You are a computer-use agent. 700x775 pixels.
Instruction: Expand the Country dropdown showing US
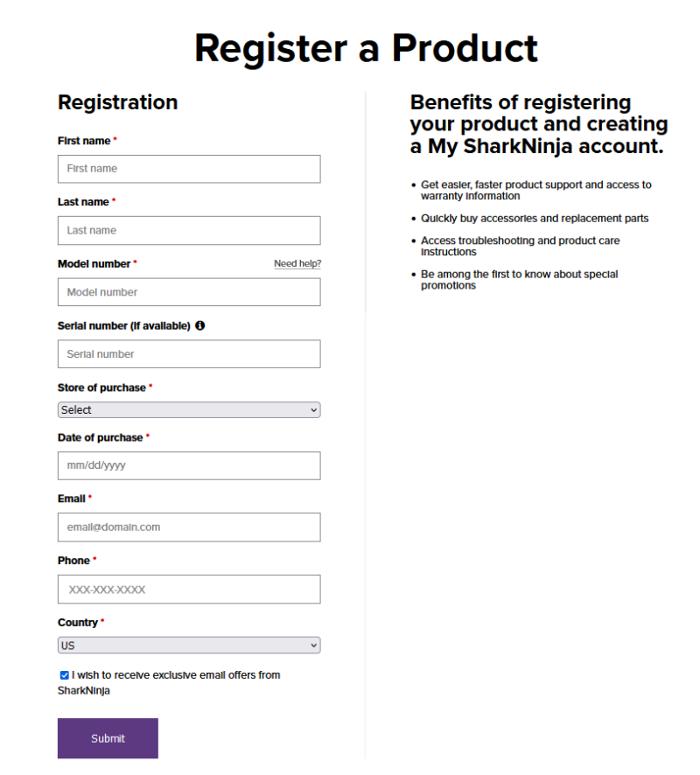click(189, 646)
